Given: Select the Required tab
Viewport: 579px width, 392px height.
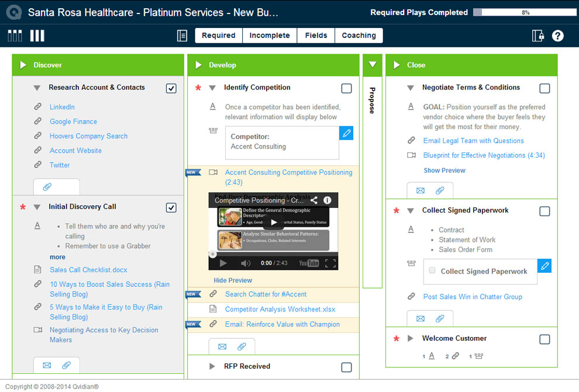Looking at the screenshot, I should (219, 36).
